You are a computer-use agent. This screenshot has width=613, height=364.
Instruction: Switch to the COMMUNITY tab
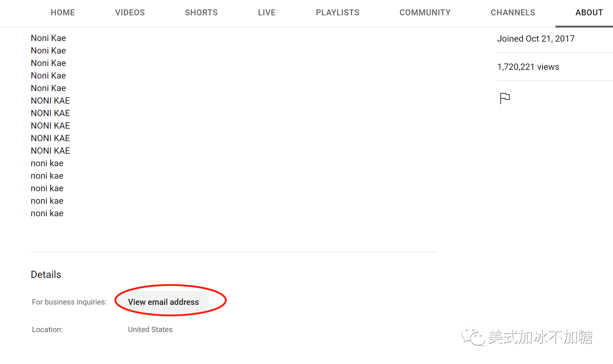[x=425, y=13]
